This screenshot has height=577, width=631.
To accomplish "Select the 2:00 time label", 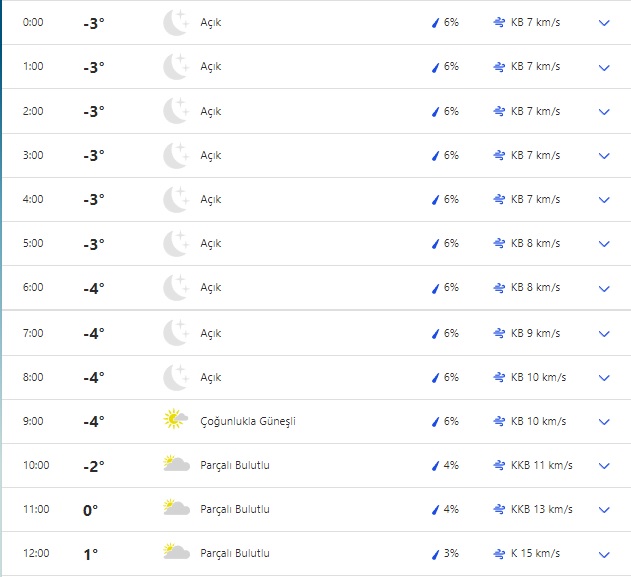I will point(33,111).
